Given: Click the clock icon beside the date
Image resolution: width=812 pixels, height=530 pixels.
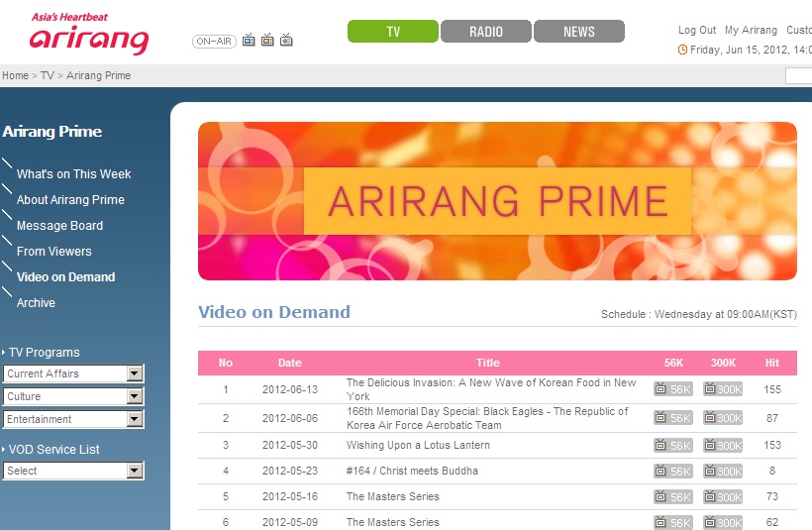Looking at the screenshot, I should coord(682,50).
